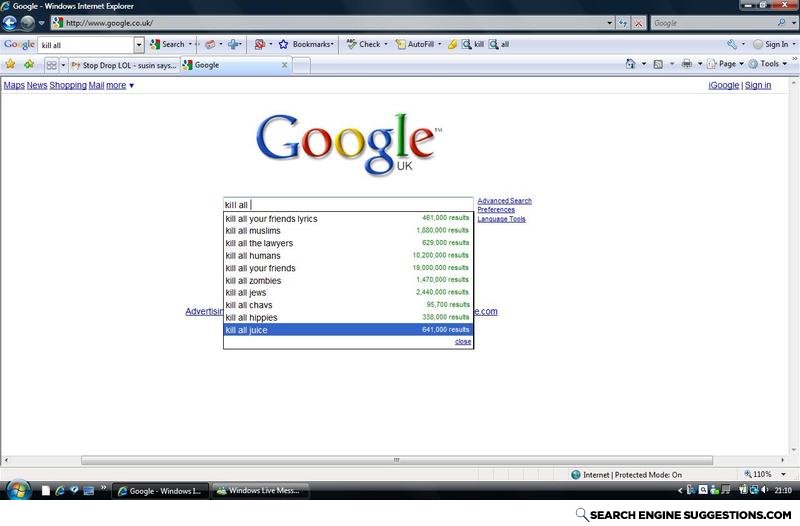Viewport: 800px width, 526px height.
Task: Open the Language Tools link
Action: [502, 219]
